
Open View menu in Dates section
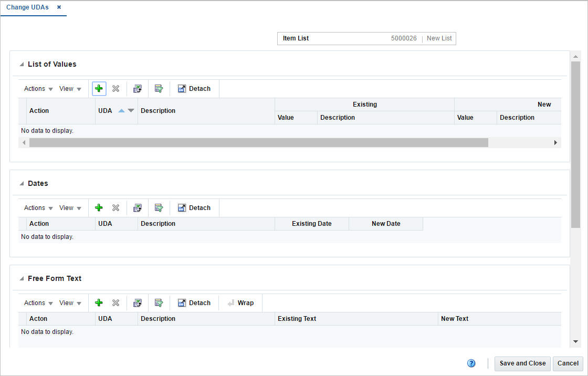click(x=70, y=208)
